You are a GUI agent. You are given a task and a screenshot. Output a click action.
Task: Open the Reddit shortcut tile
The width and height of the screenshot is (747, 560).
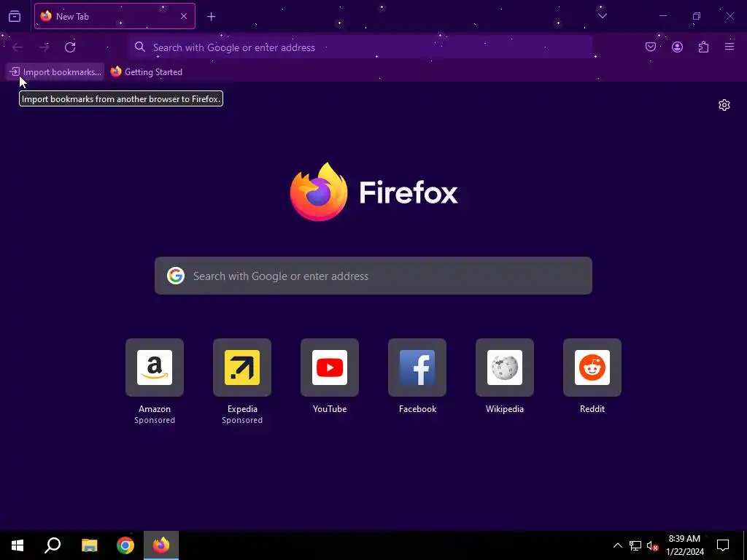pos(592,367)
